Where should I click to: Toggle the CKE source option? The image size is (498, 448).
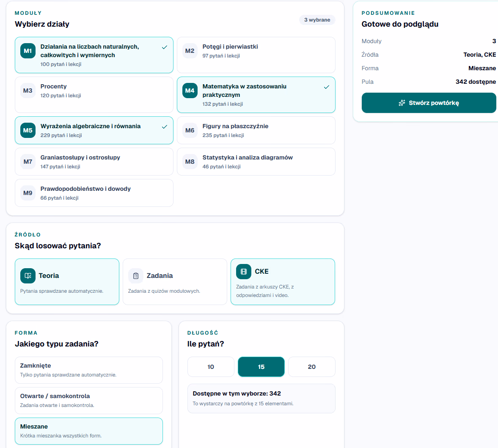click(283, 282)
